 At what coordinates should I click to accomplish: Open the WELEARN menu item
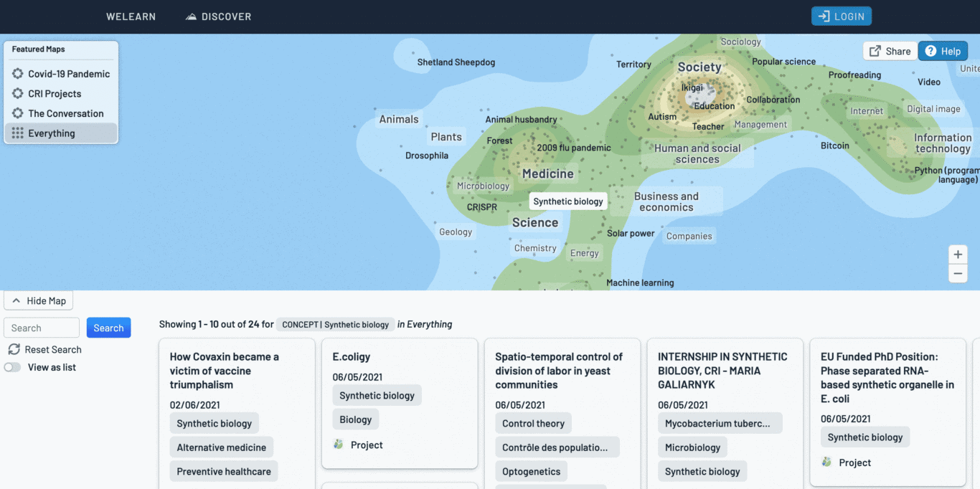pos(131,16)
